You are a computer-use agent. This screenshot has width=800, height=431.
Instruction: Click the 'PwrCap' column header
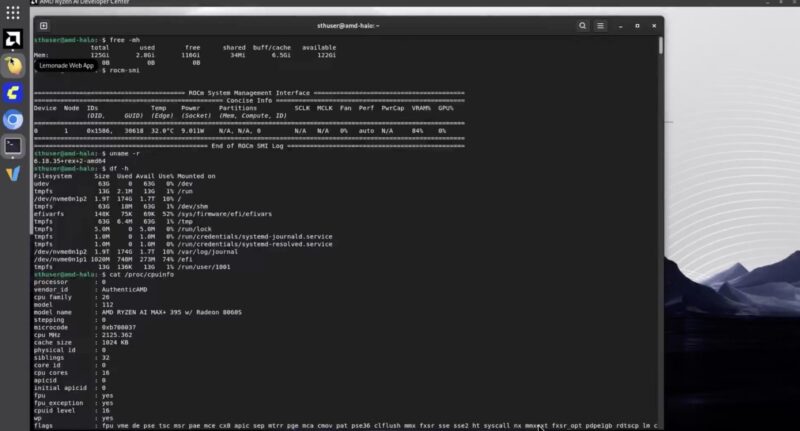[x=393, y=108]
